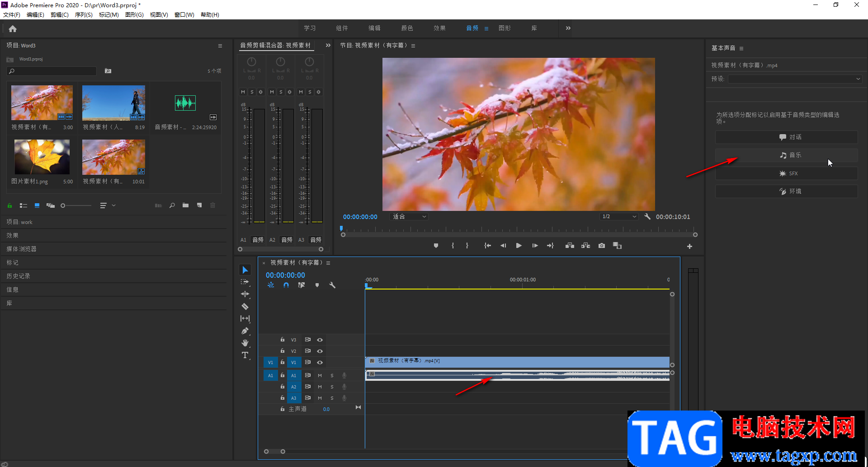The image size is (868, 467).
Task: Open 基本声音 panel menu
Action: (741, 48)
